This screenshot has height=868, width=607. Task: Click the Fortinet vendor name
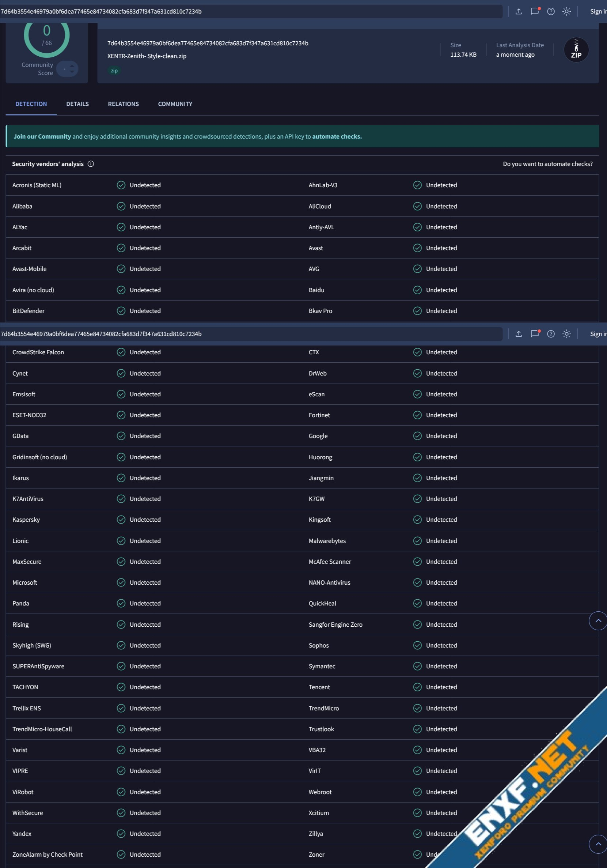tap(319, 415)
